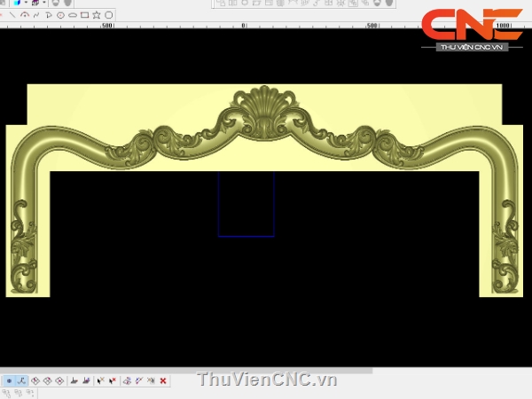Open dropdown arrow beside the blue cube icon
The width and height of the screenshot is (532, 399).
click(x=26, y=4)
